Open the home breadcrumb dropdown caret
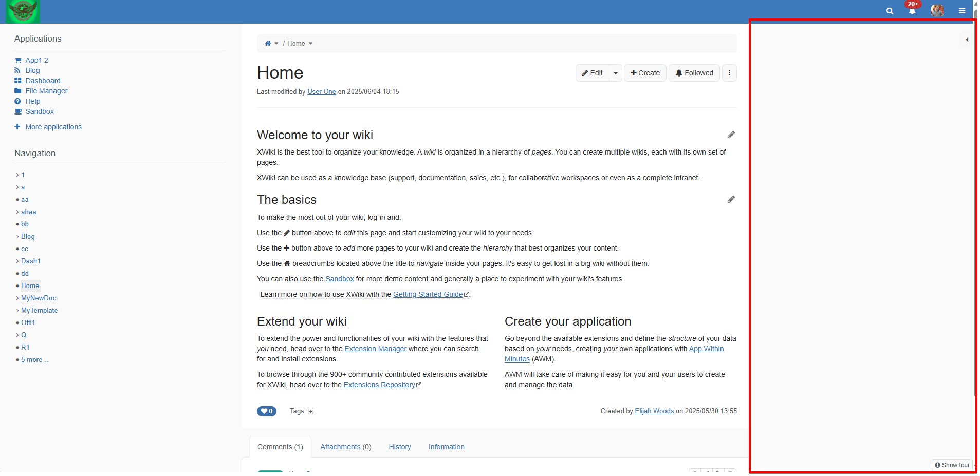 (276, 44)
